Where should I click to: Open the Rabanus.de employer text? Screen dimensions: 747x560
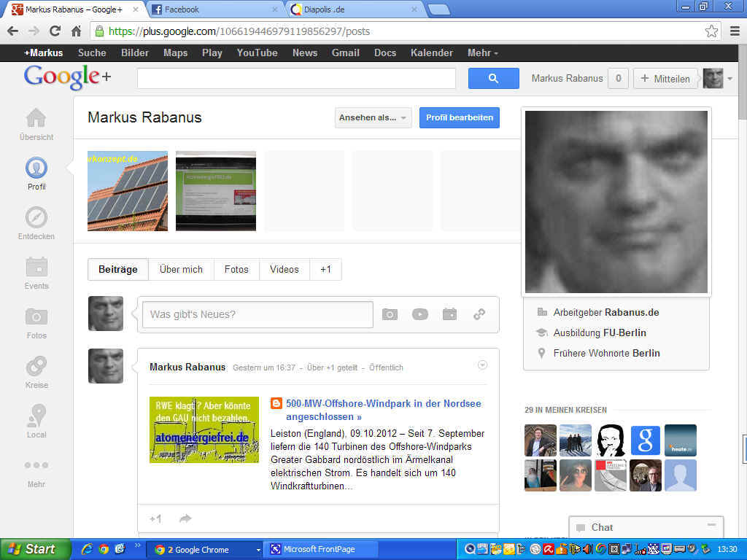point(632,312)
